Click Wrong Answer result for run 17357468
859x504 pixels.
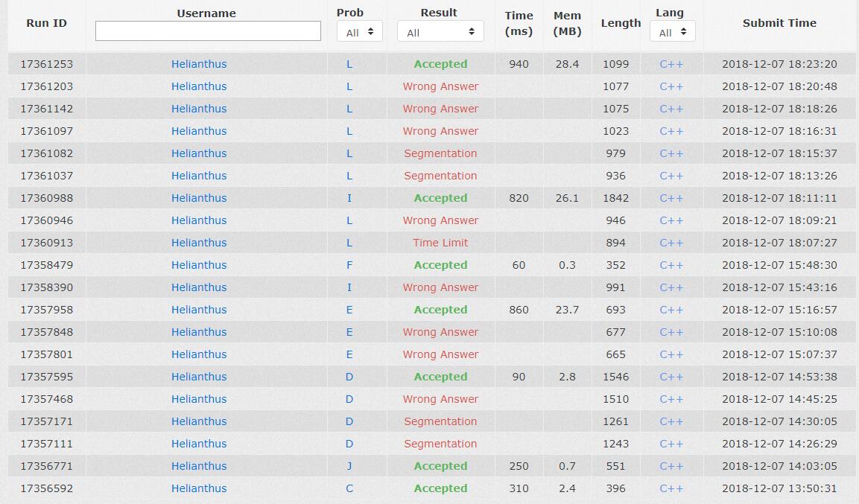click(x=440, y=399)
